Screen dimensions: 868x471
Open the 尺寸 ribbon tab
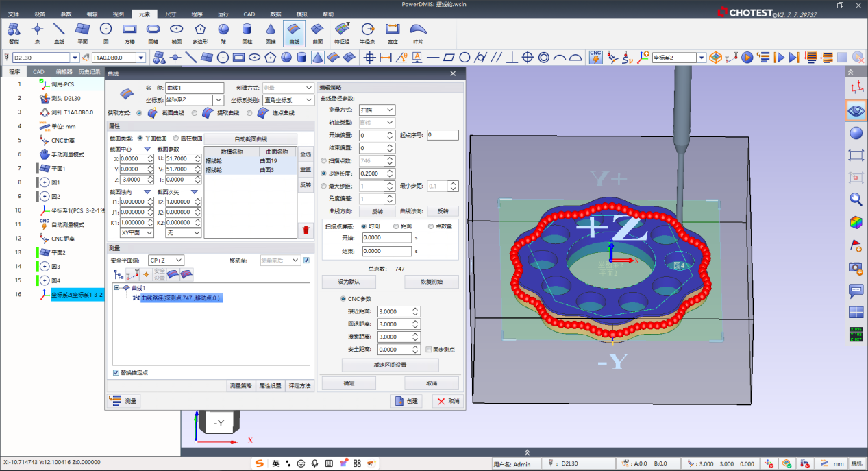pyautogui.click(x=171, y=14)
